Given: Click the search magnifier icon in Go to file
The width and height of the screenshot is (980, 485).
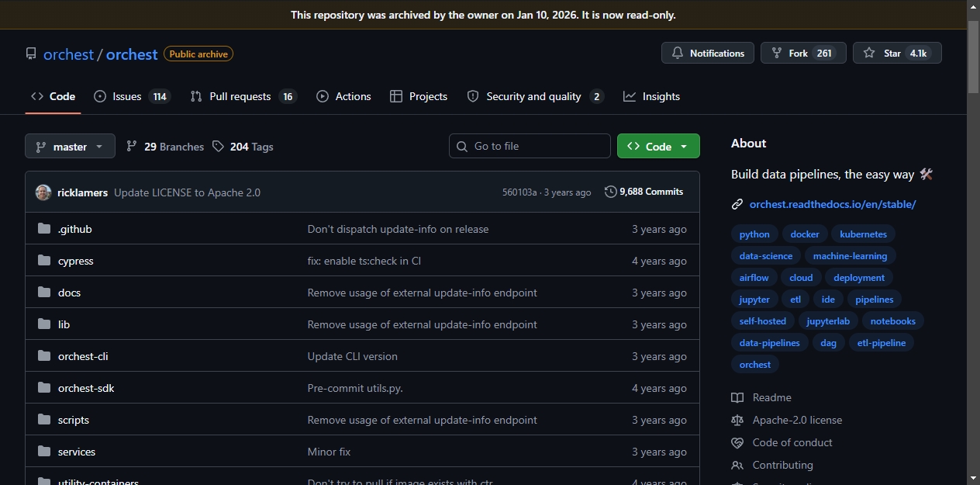Looking at the screenshot, I should [x=462, y=146].
